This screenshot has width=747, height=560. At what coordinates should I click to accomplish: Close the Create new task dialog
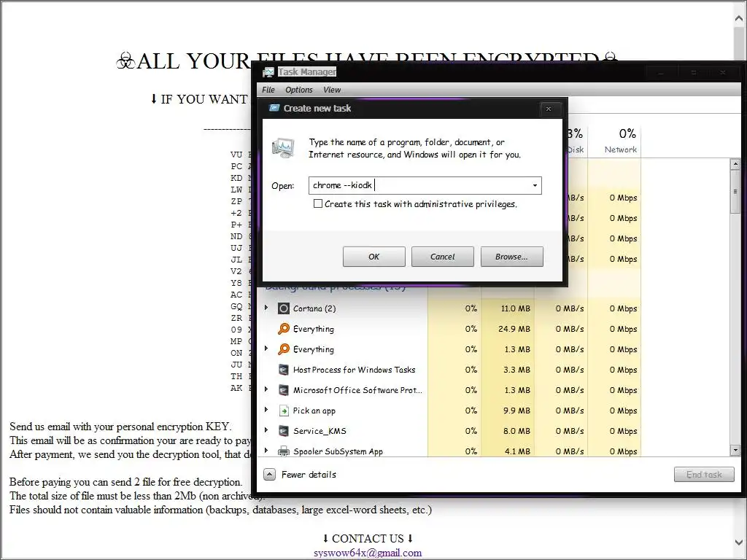(549, 109)
